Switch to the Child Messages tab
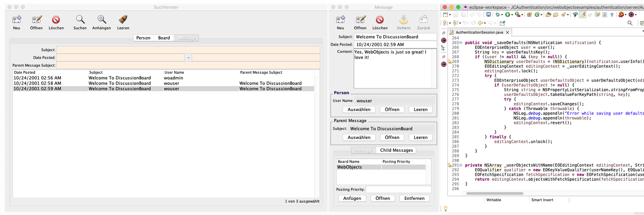The width and height of the screenshot is (644, 215). pyautogui.click(x=396, y=150)
